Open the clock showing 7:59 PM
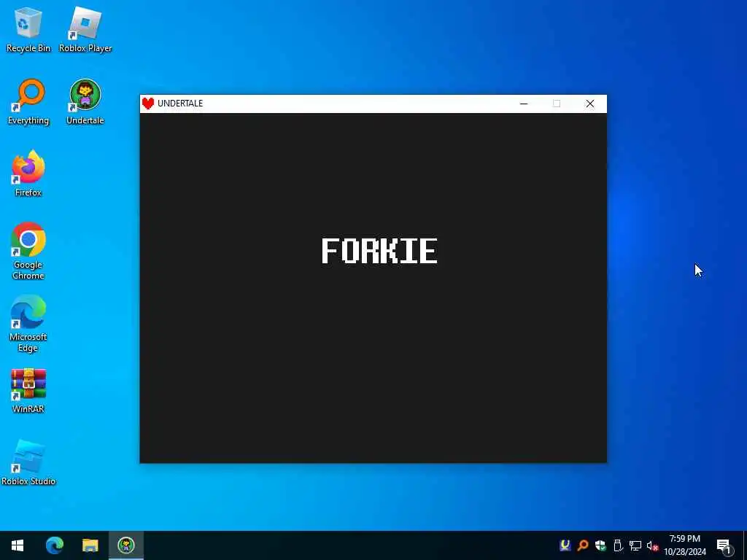This screenshot has height=560, width=747. [x=684, y=545]
